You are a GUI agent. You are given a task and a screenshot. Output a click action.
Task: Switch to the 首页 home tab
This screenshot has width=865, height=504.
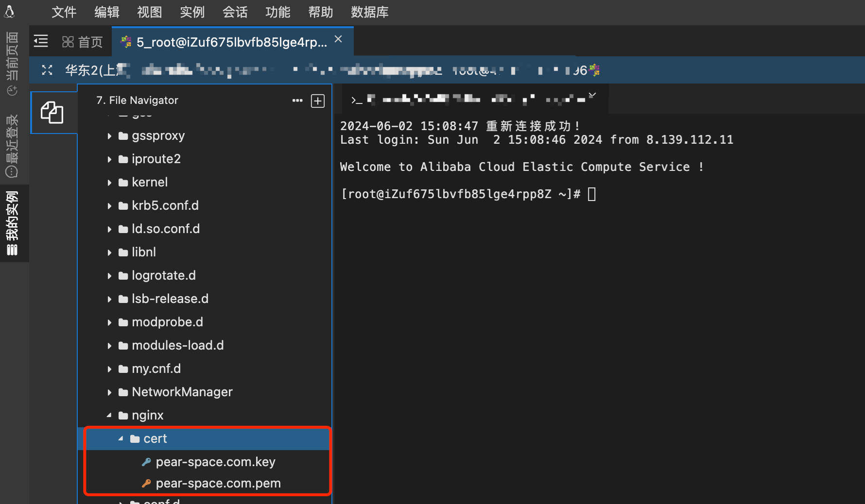pos(83,42)
